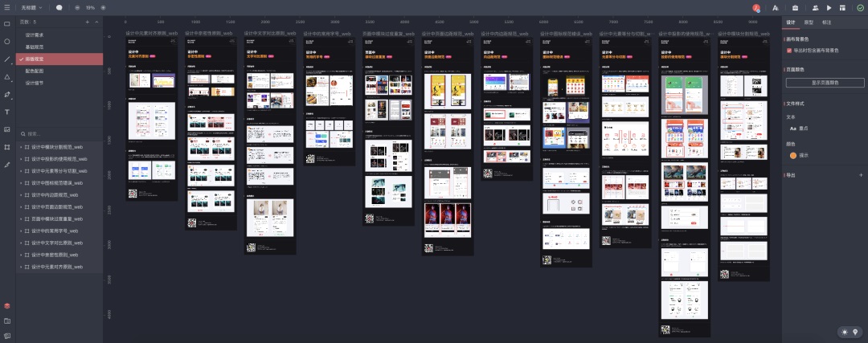This screenshot has height=343, width=868.
Task: Click the 19% zoom level
Action: 90,8
